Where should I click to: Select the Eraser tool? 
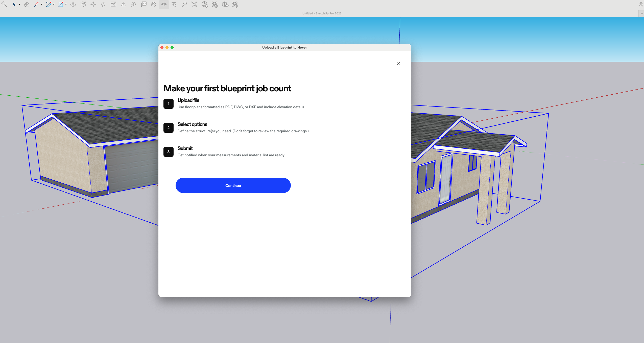coord(26,4)
